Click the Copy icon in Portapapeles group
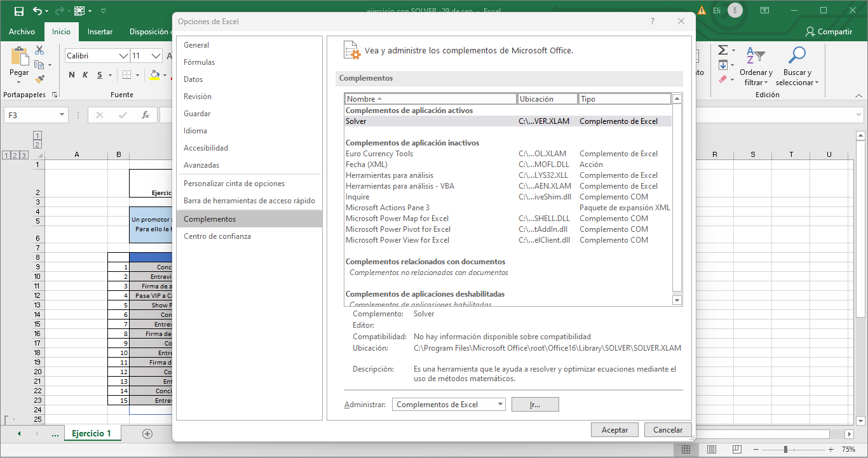This screenshot has height=458, width=868. point(39,65)
